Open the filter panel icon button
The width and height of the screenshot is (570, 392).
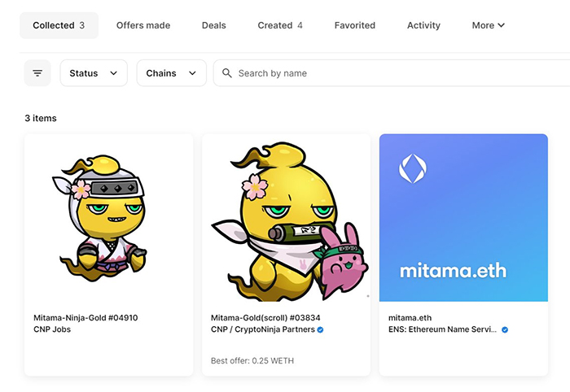coord(37,73)
